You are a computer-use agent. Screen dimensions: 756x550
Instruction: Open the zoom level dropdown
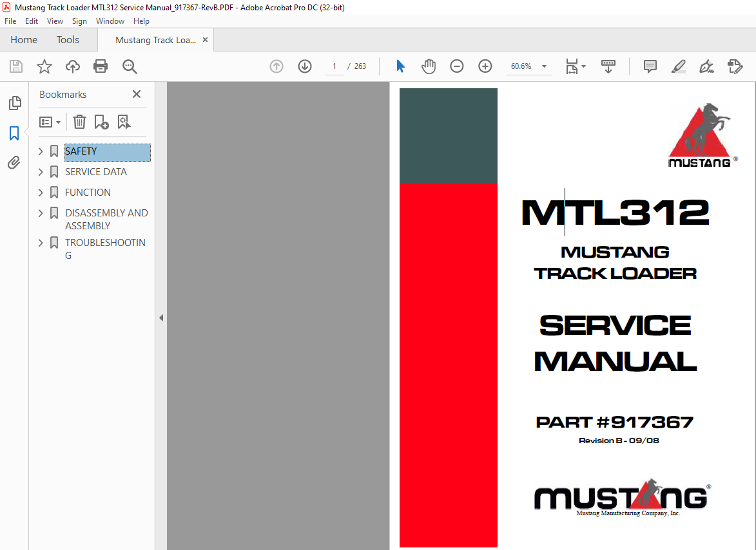545,66
